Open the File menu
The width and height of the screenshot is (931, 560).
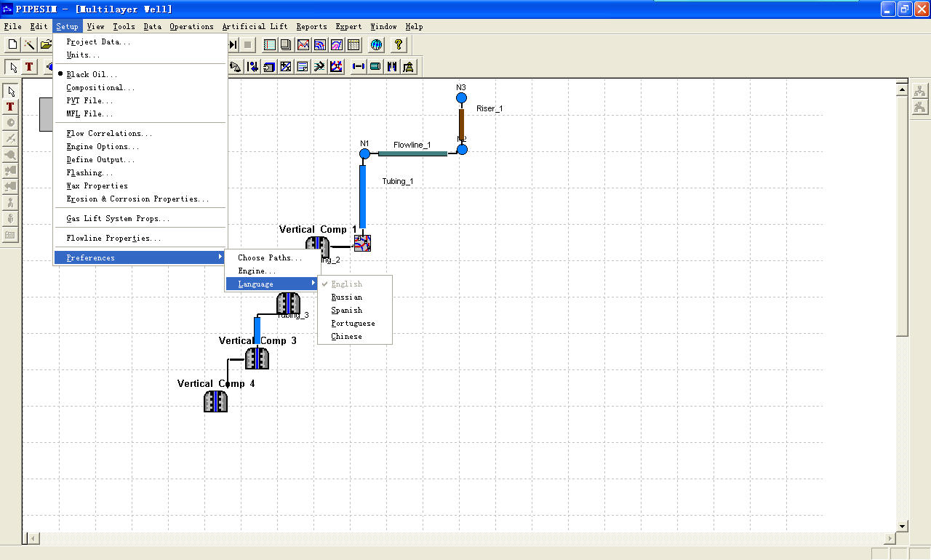pyautogui.click(x=12, y=26)
